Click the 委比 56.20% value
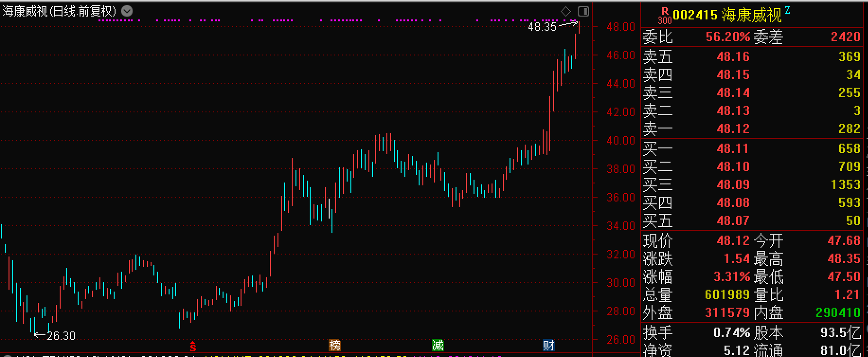Screen dimensions: 868x357 pyautogui.click(x=727, y=37)
